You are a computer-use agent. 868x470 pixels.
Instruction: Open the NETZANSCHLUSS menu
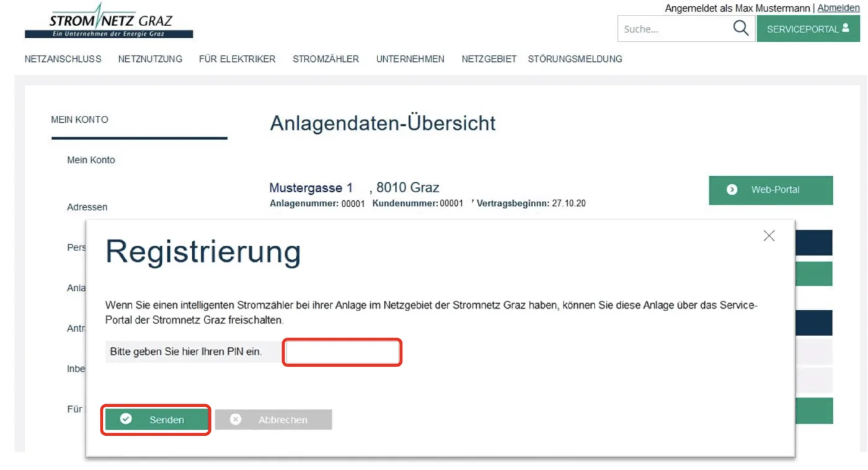pyautogui.click(x=63, y=59)
